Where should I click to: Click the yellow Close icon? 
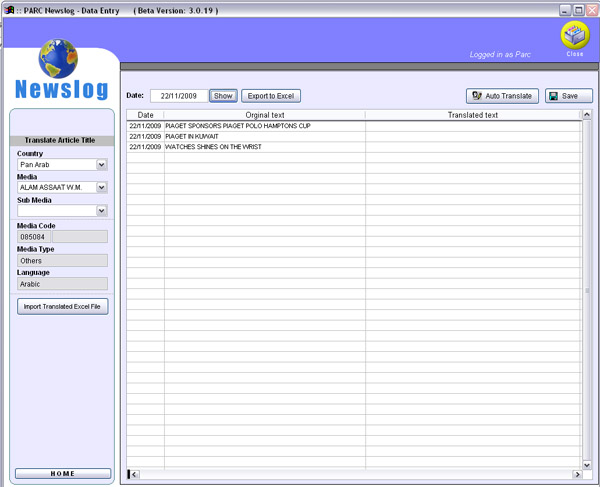pos(575,35)
